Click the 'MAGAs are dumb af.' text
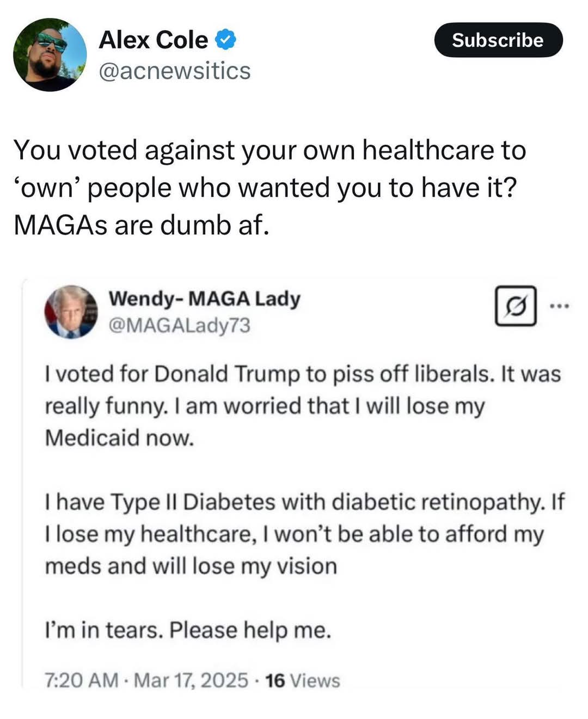This screenshot has height=719, width=588. point(142,225)
